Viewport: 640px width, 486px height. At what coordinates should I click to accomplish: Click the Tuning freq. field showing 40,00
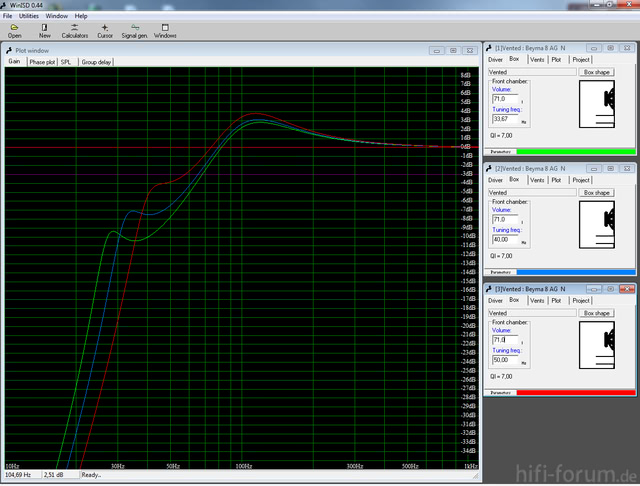pos(505,240)
